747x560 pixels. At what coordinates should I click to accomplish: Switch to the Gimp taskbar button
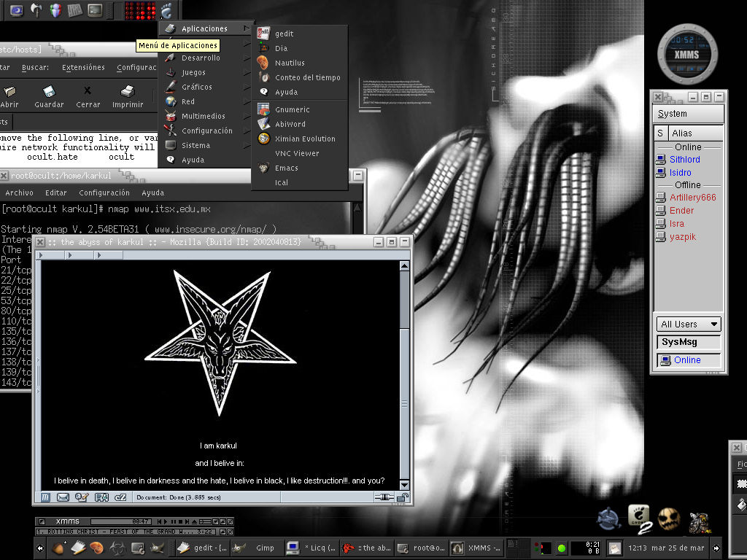coord(257,548)
